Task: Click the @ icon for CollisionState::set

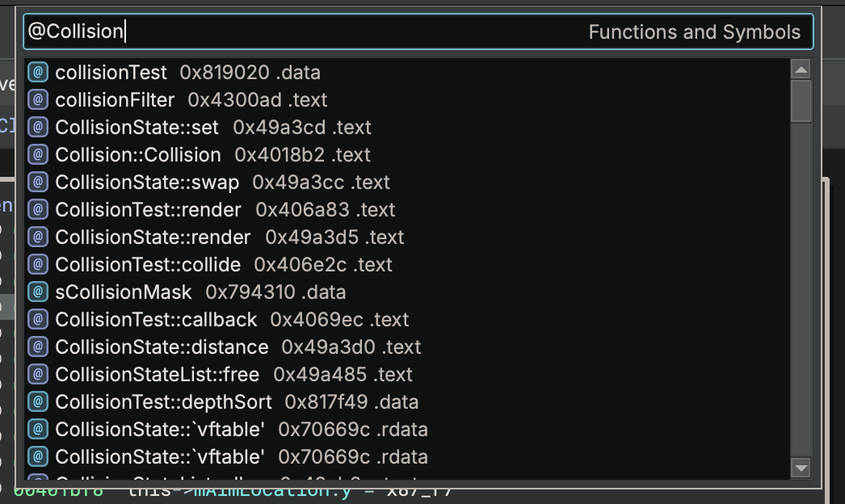Action: [37, 127]
